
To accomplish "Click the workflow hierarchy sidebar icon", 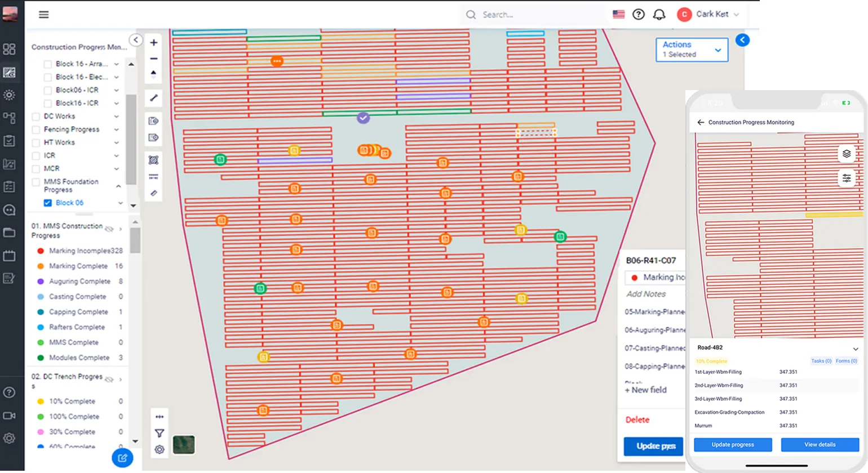I will tap(9, 118).
